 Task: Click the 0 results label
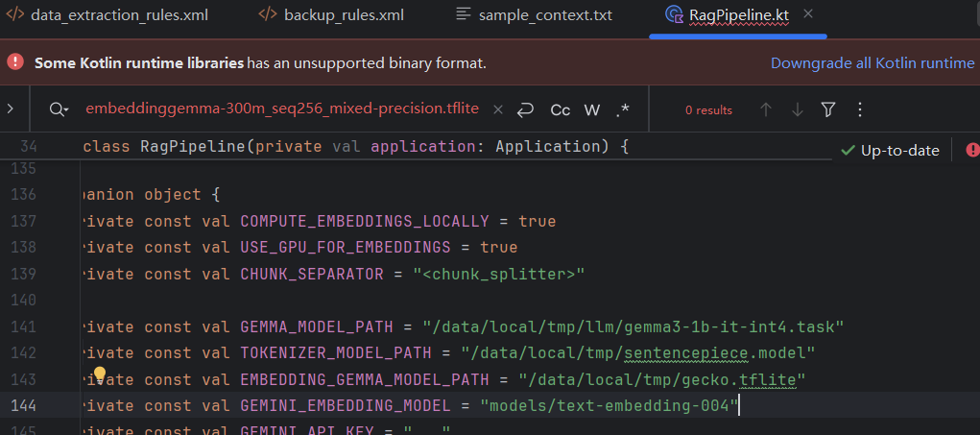pyautogui.click(x=708, y=110)
